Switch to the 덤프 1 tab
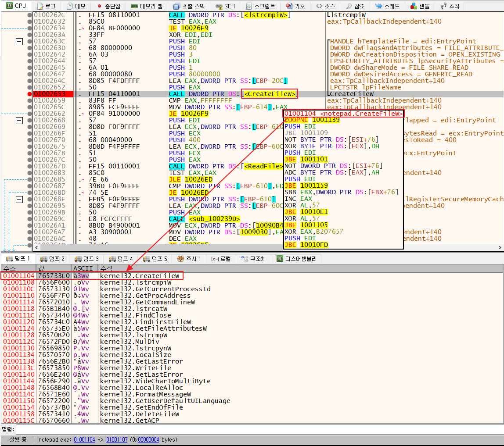Image resolution: width=504 pixels, height=446 pixels. (x=18, y=259)
